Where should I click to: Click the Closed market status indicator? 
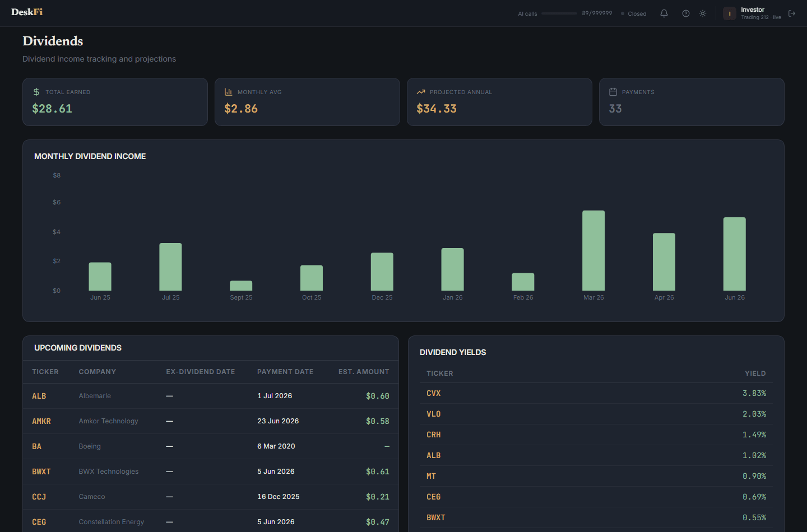(634, 13)
